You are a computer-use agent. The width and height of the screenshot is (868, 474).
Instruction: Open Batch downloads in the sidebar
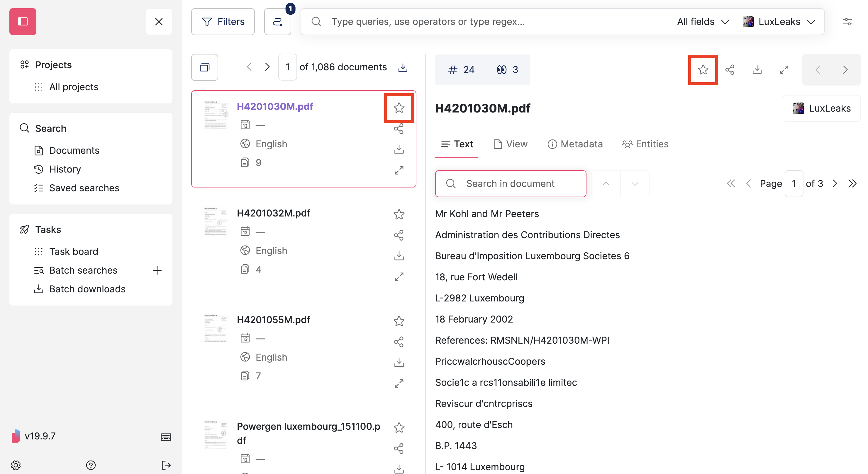pyautogui.click(x=87, y=289)
